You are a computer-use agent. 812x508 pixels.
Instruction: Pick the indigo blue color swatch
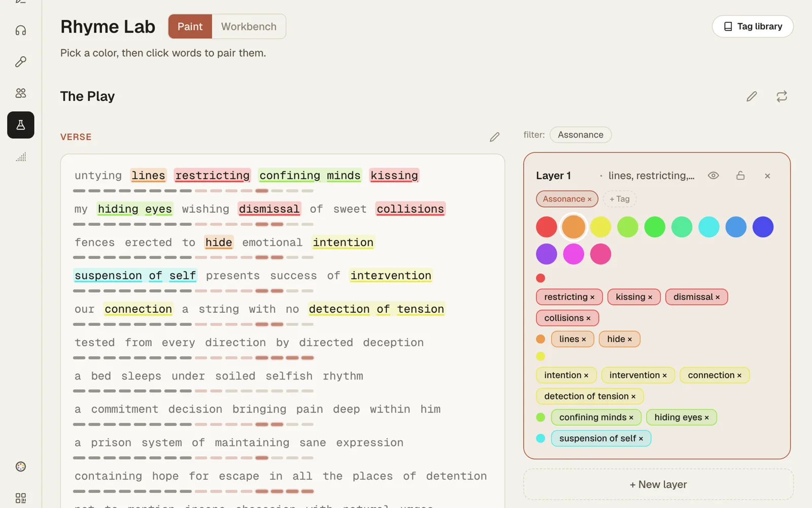pyautogui.click(x=763, y=227)
